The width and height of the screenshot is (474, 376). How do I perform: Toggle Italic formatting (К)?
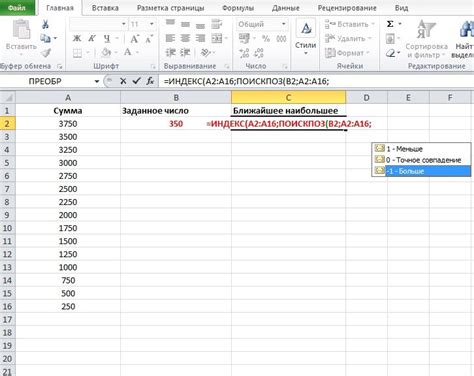point(92,39)
